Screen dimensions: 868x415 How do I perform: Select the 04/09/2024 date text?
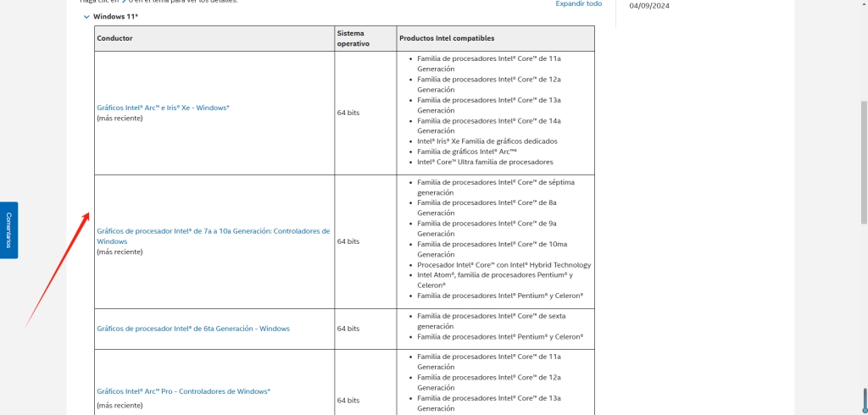pyautogui.click(x=649, y=6)
